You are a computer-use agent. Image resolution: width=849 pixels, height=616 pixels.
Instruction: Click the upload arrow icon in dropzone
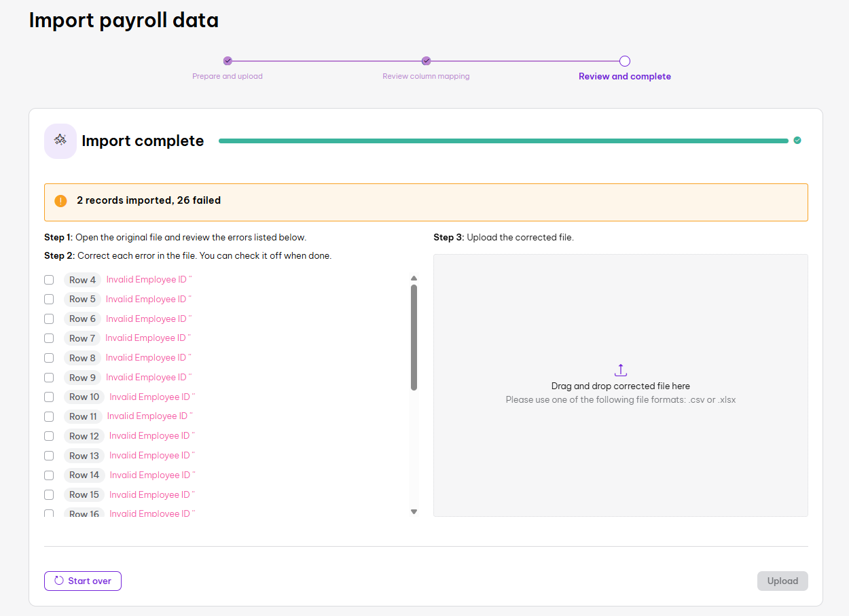620,370
